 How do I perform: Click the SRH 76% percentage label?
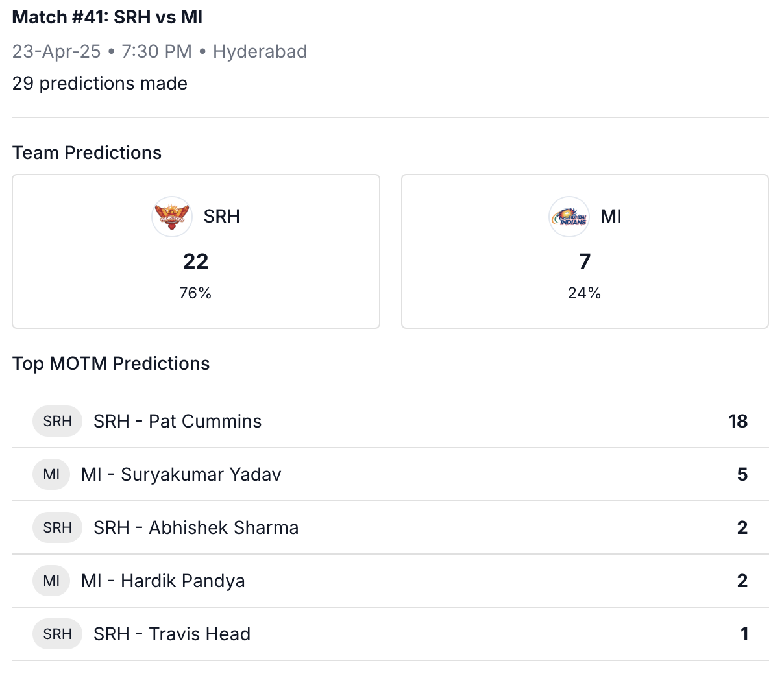[x=195, y=293]
